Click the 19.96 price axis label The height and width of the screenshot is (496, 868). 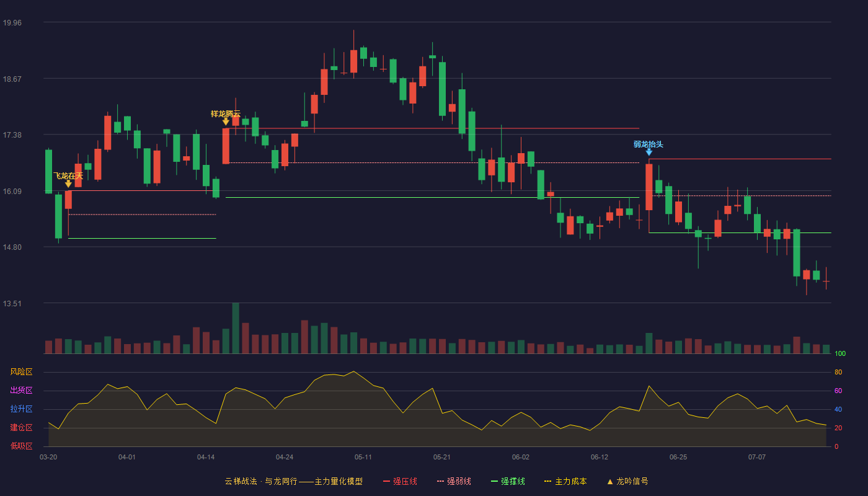(12, 23)
